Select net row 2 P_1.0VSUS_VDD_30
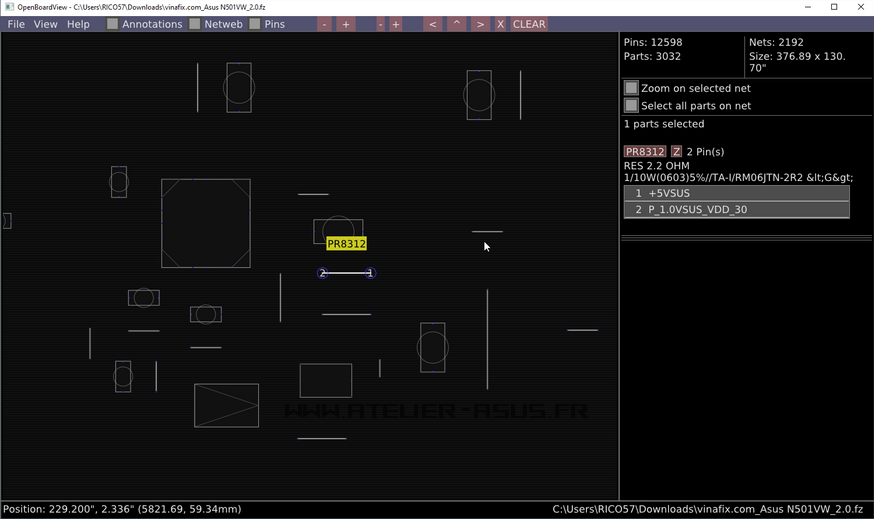This screenshot has width=874, height=519. [736, 210]
